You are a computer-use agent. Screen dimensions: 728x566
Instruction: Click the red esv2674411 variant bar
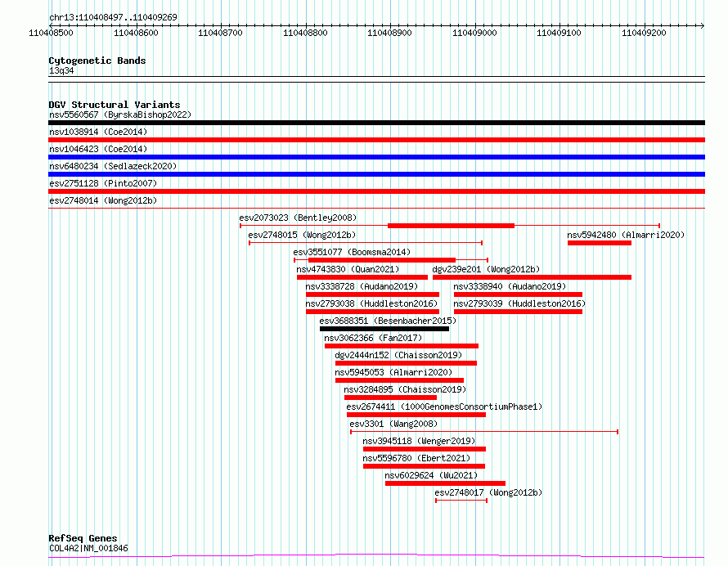point(416,415)
